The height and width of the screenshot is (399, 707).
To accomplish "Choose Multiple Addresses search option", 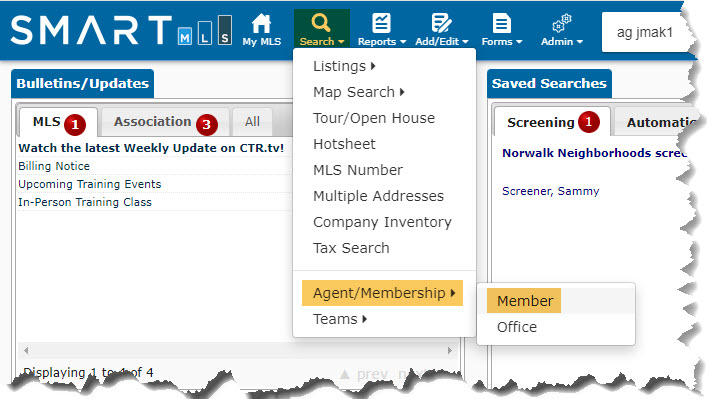I will tap(378, 196).
